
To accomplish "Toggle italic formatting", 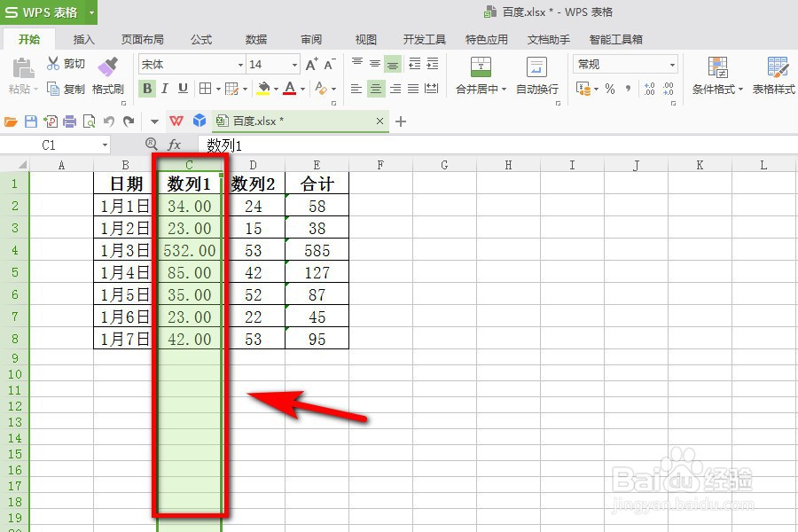I will pyautogui.click(x=163, y=90).
